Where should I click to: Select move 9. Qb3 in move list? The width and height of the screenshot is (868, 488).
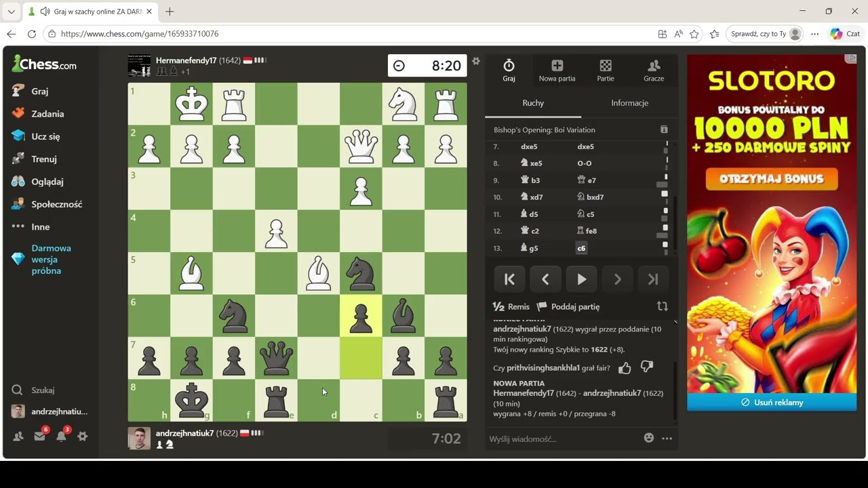pos(530,180)
